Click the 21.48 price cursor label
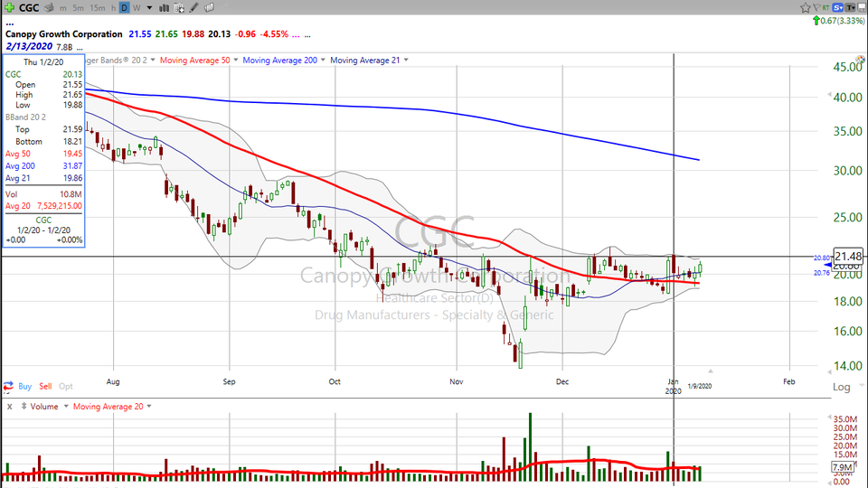Image resolution: width=868 pixels, height=488 pixels. (848, 256)
